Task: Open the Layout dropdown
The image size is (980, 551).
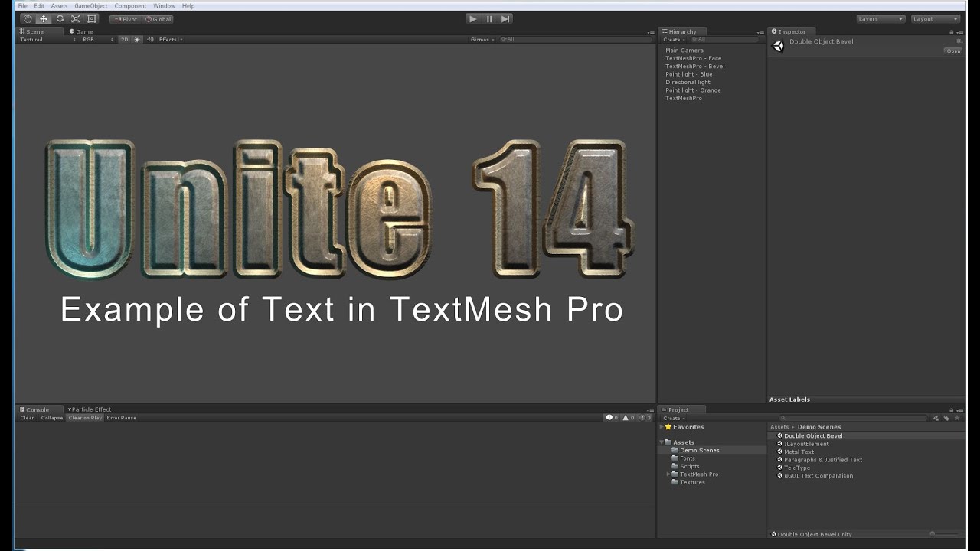Action: pos(936,19)
